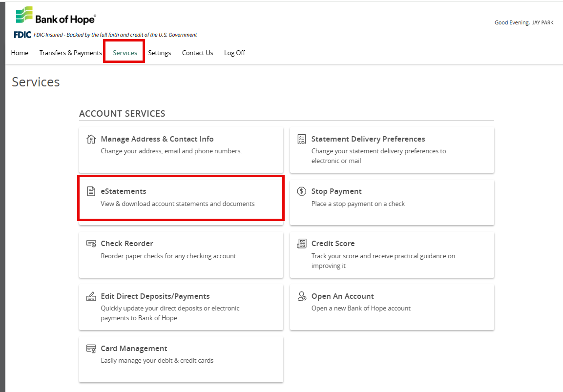
Task: Click the signing icon beside Edit Direct Deposits
Action: pos(91,296)
